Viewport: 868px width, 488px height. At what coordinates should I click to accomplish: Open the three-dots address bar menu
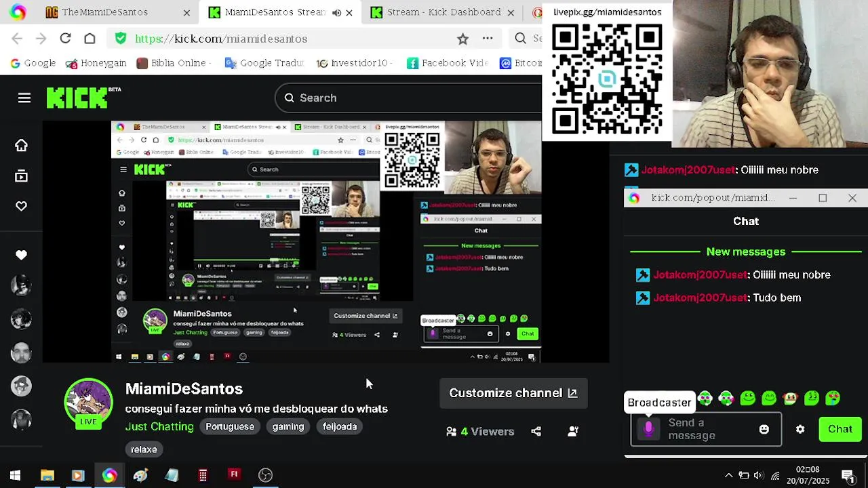point(488,39)
